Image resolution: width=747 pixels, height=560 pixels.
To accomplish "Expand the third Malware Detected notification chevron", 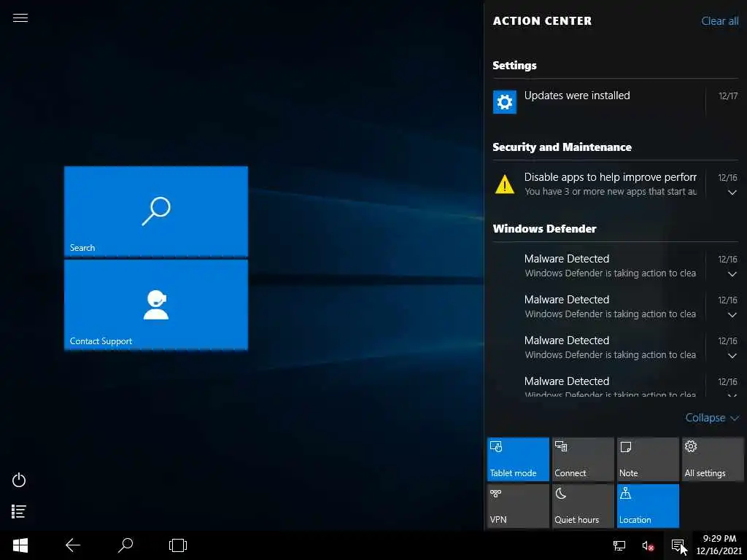I will 732,356.
